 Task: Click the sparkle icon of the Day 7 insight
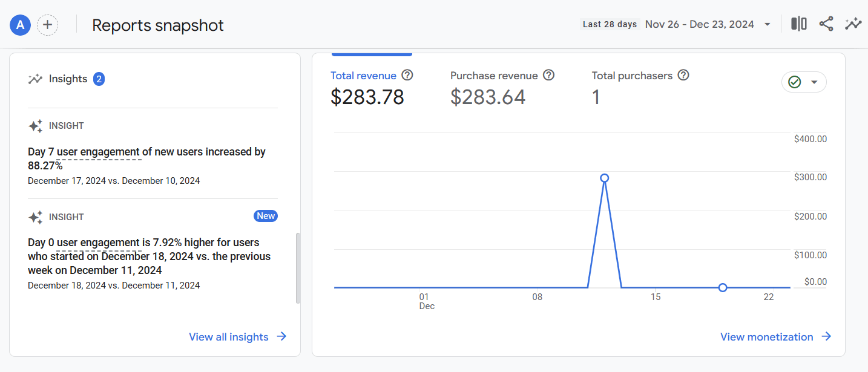point(35,126)
